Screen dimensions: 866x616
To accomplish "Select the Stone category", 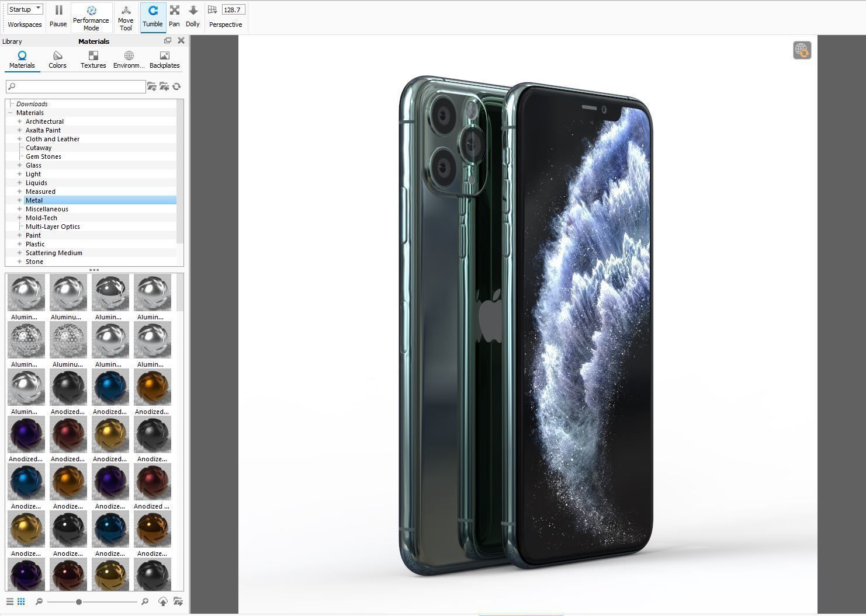I will (x=34, y=262).
